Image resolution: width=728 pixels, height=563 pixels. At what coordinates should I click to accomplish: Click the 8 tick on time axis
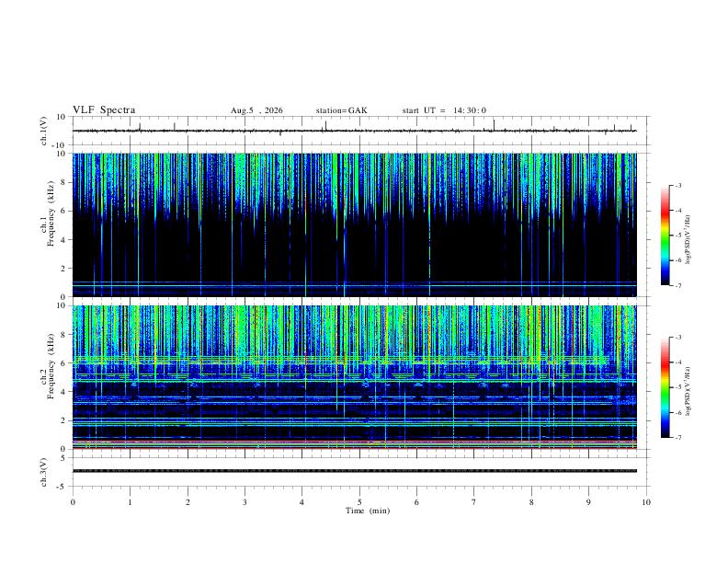pyautogui.click(x=531, y=502)
